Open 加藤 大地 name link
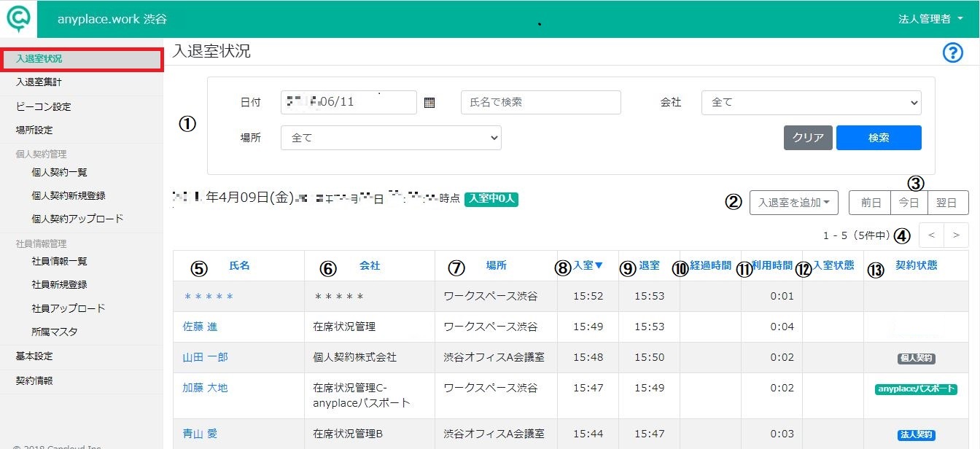Image resolution: width=980 pixels, height=449 pixels. pos(205,388)
